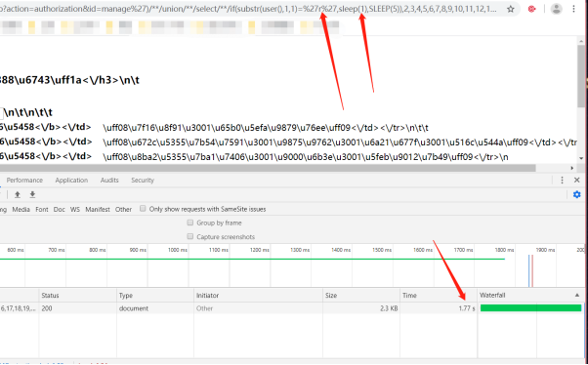Enable the Capture screenshots checkbox

(190, 236)
